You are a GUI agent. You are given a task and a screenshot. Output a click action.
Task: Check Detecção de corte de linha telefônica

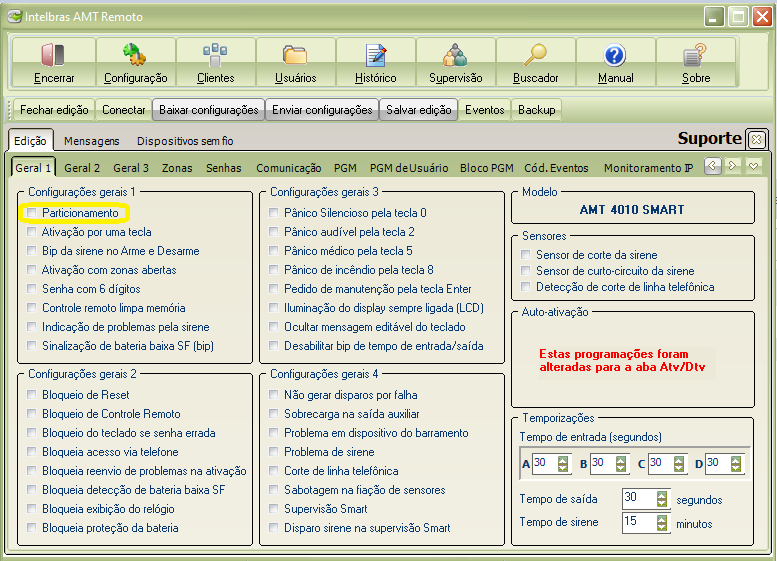click(x=526, y=286)
